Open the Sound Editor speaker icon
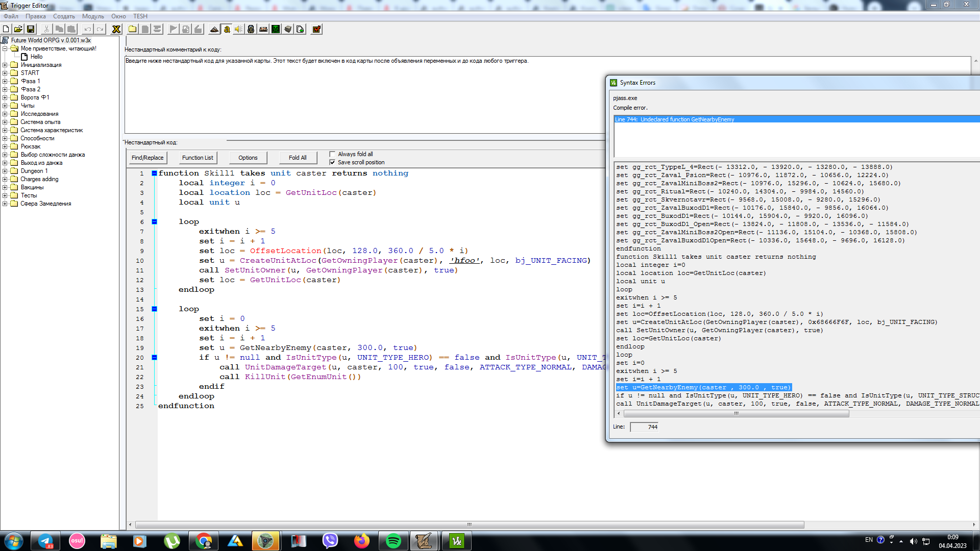The image size is (980, 551). click(239, 30)
